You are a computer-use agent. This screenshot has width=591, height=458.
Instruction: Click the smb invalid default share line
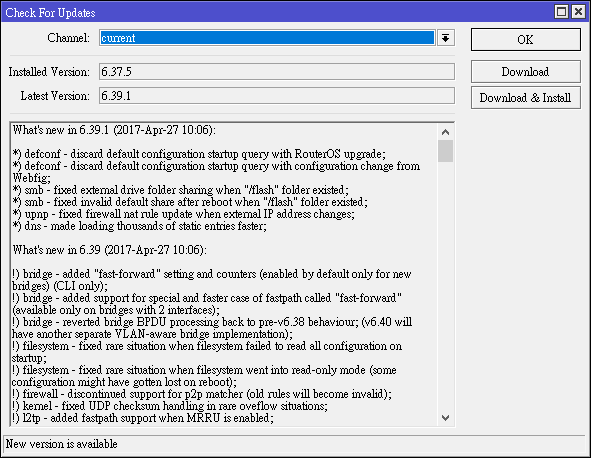point(190,202)
